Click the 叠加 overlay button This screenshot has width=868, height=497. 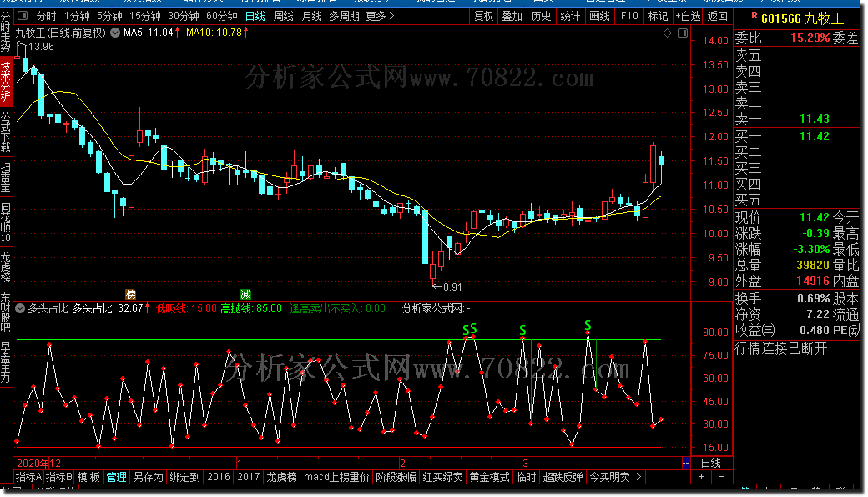tap(512, 16)
